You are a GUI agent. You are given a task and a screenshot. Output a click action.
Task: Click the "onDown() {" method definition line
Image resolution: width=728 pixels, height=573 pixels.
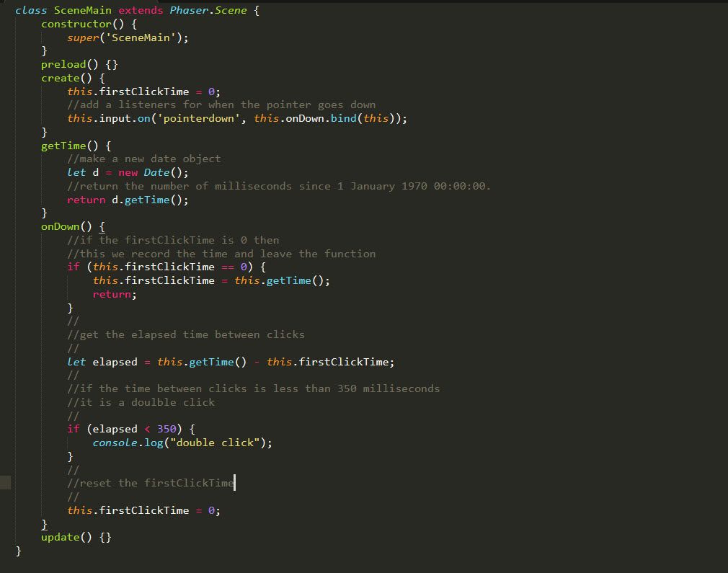pyautogui.click(x=73, y=226)
